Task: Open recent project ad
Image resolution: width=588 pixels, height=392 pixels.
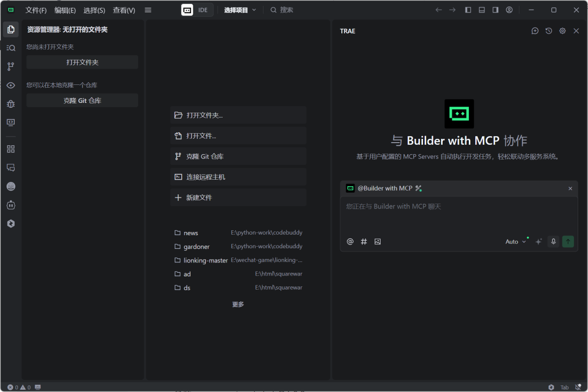Action: point(238,274)
